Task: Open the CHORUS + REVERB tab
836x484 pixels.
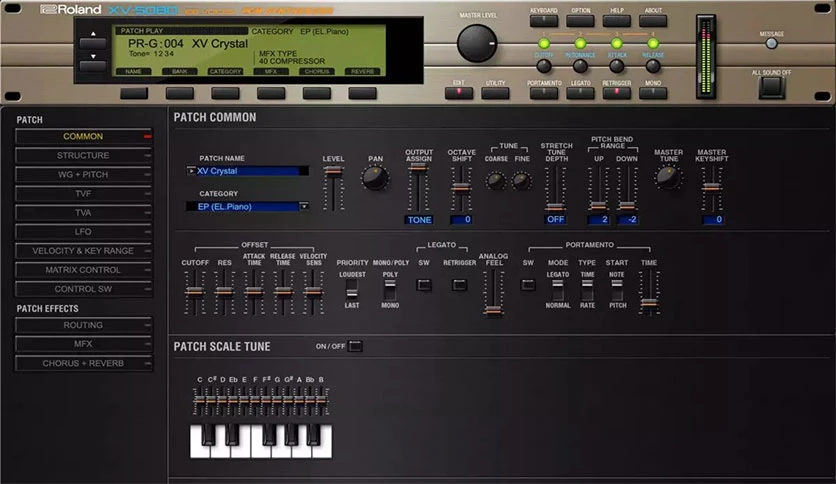Action: point(83,364)
